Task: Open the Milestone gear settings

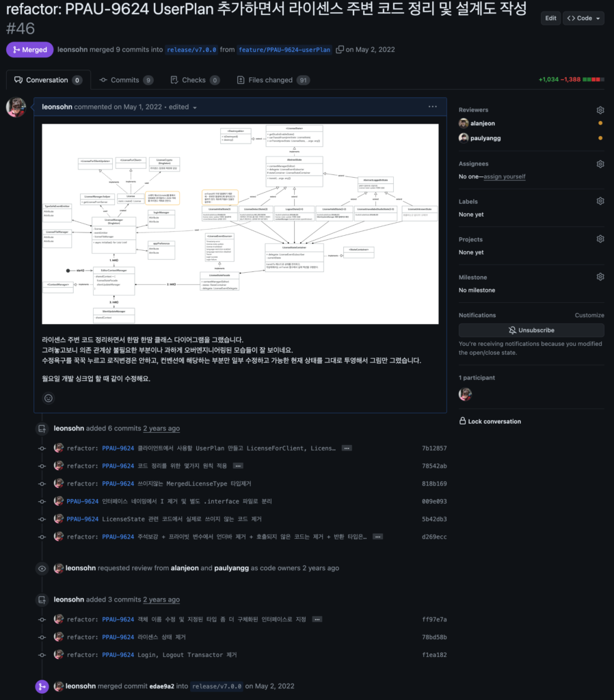Action: (x=600, y=277)
